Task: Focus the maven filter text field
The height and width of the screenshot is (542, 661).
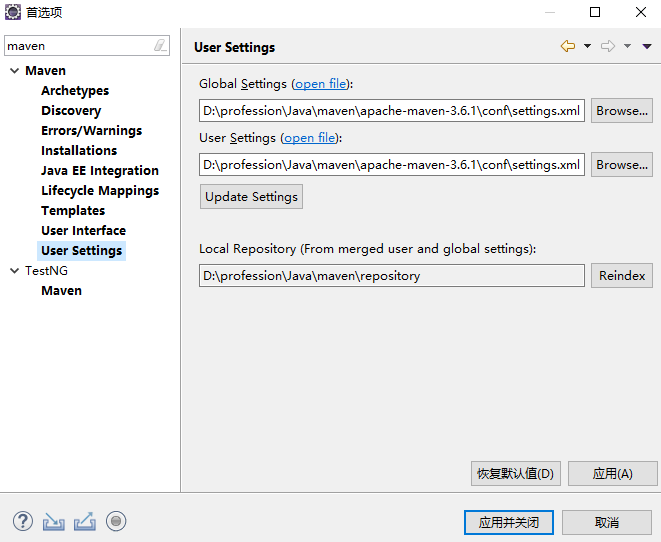Action: click(x=80, y=46)
